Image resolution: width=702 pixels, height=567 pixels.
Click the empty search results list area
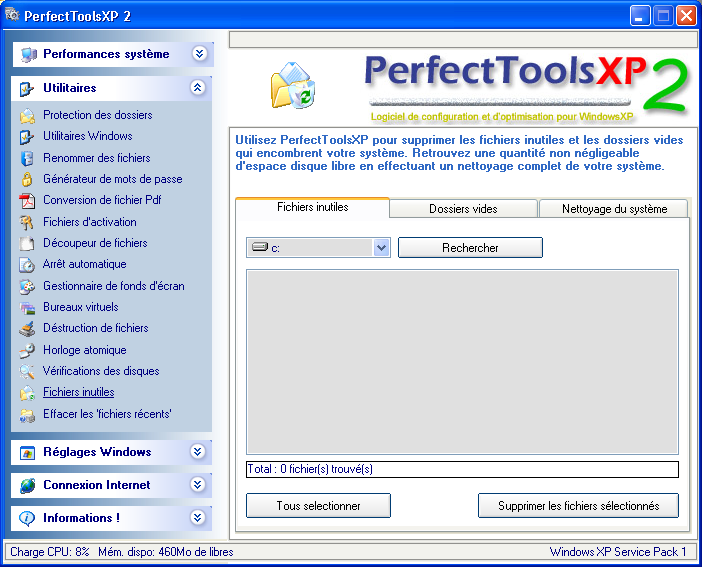click(462, 362)
